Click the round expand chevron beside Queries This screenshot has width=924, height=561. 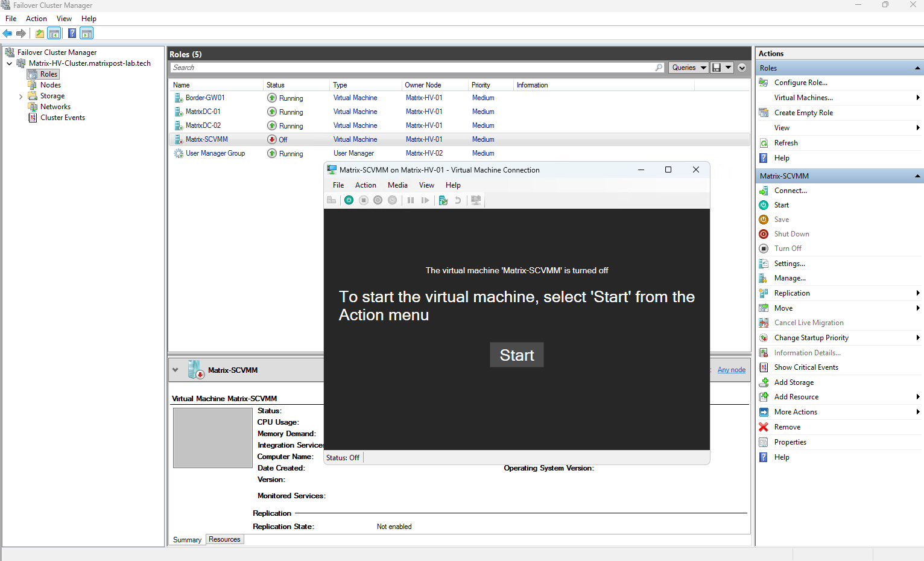(x=742, y=68)
